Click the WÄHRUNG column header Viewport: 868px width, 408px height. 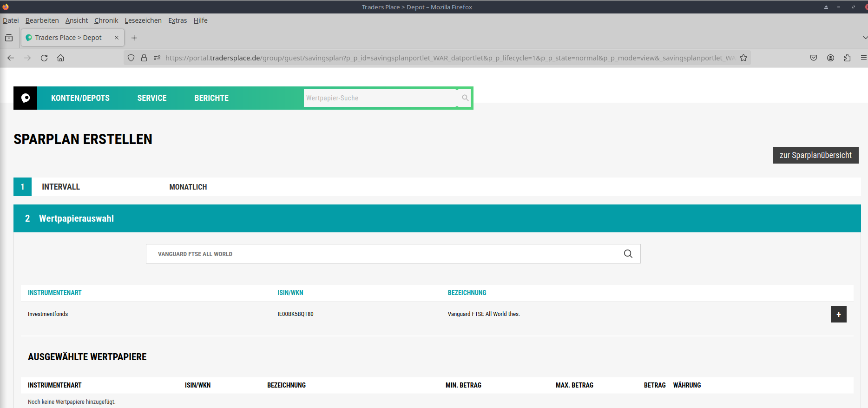pyautogui.click(x=687, y=385)
